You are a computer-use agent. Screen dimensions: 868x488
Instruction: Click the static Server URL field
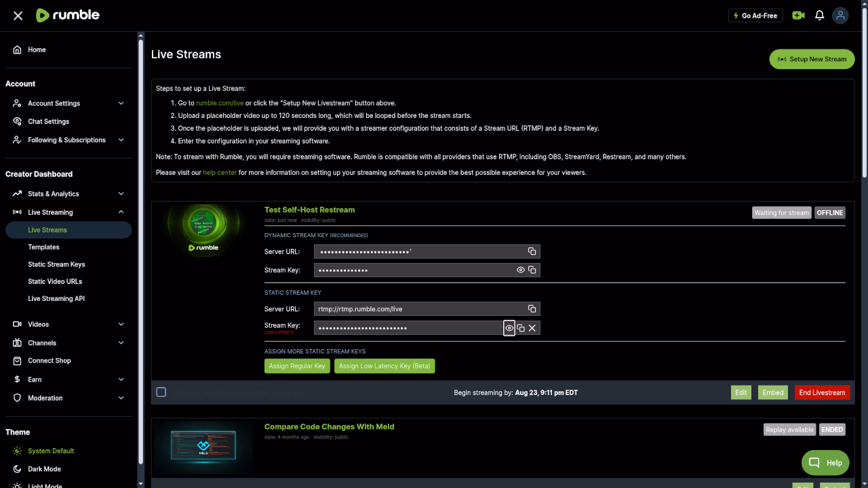(427, 309)
